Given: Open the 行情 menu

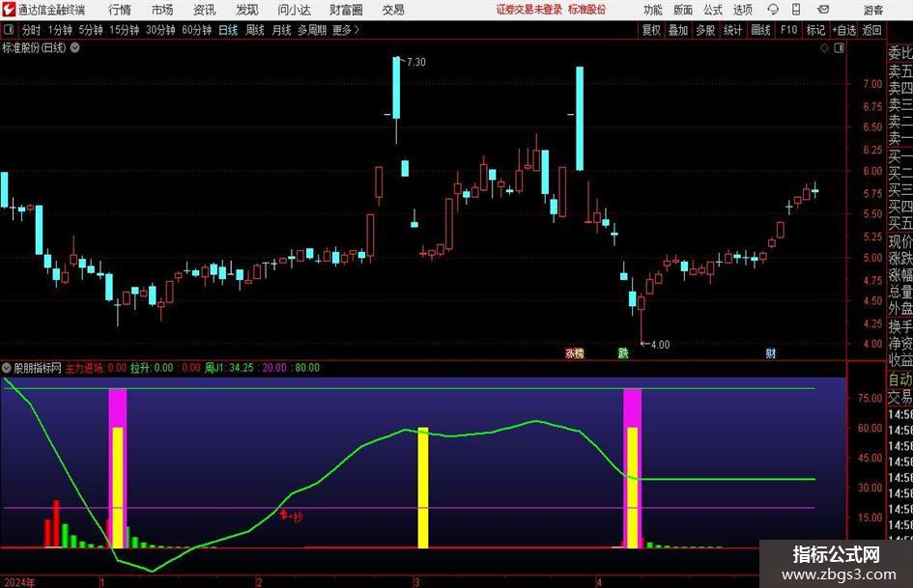Looking at the screenshot, I should coord(120,10).
